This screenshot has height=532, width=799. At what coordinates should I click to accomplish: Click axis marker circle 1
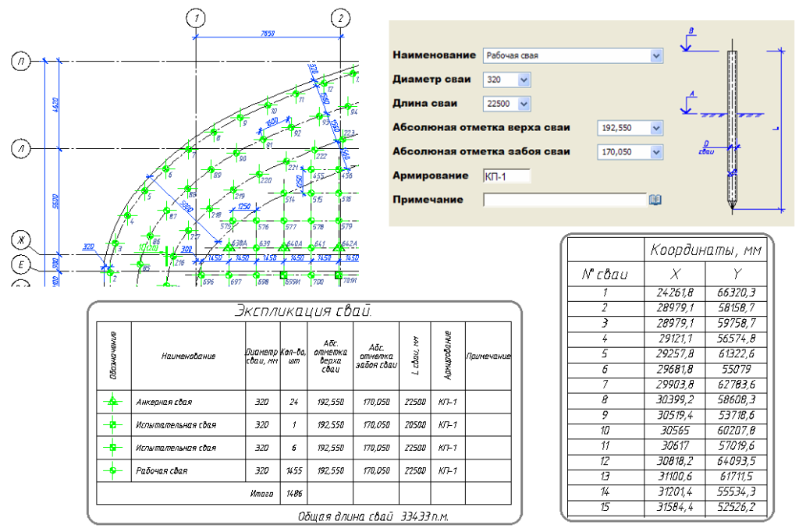tap(197, 18)
